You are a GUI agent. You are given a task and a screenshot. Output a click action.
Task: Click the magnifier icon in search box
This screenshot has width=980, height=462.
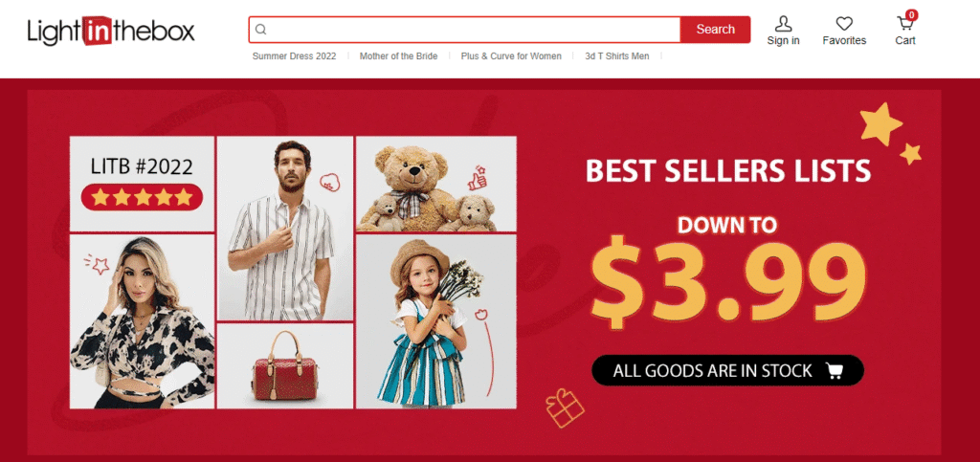pos(261,30)
